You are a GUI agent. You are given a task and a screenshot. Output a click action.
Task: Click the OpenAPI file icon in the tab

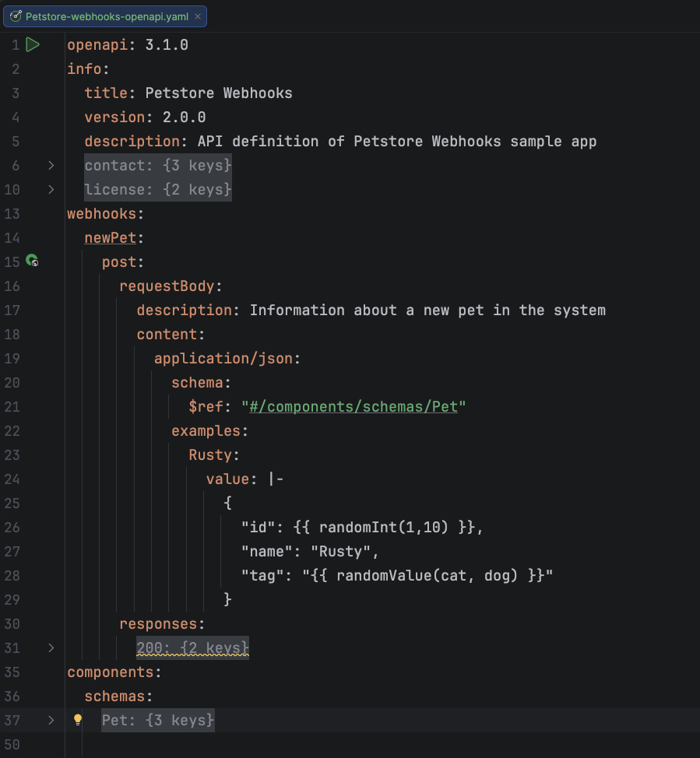15,16
